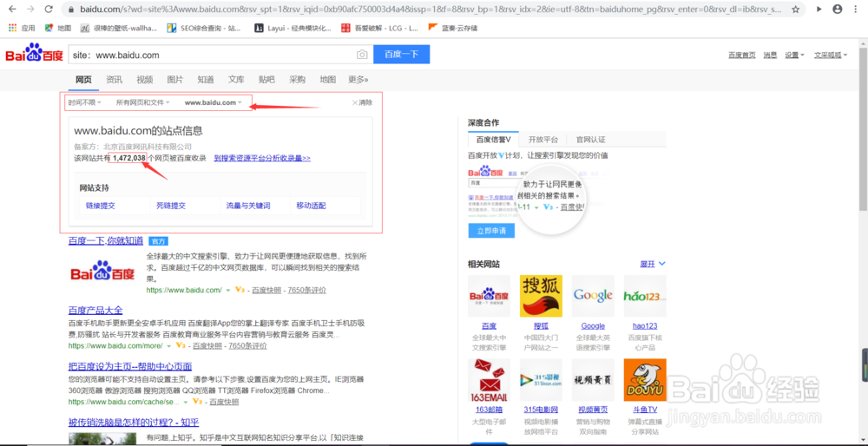Bookmark this page with the star icon
This screenshot has height=446, width=868.
coord(795,10)
